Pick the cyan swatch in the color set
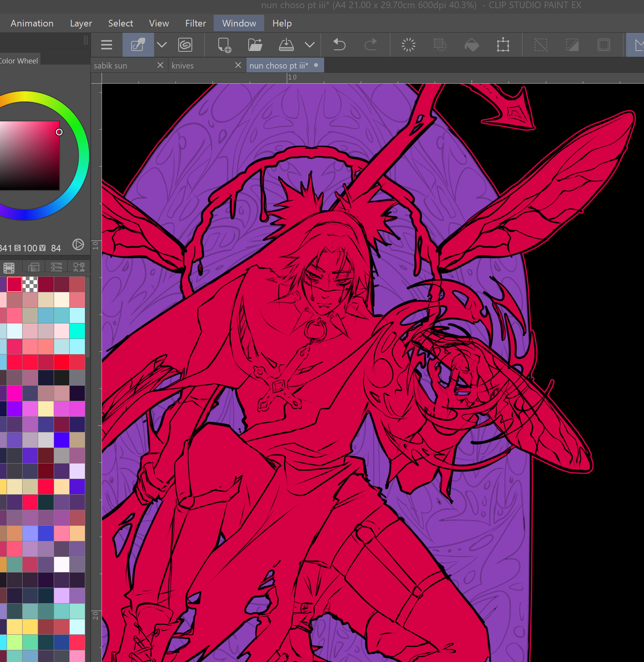 pyautogui.click(x=77, y=331)
